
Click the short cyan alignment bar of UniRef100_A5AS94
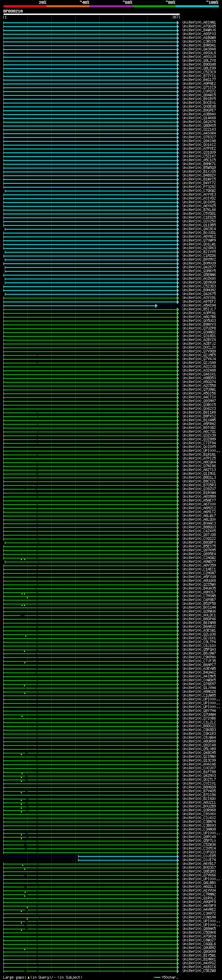coord(80,306)
